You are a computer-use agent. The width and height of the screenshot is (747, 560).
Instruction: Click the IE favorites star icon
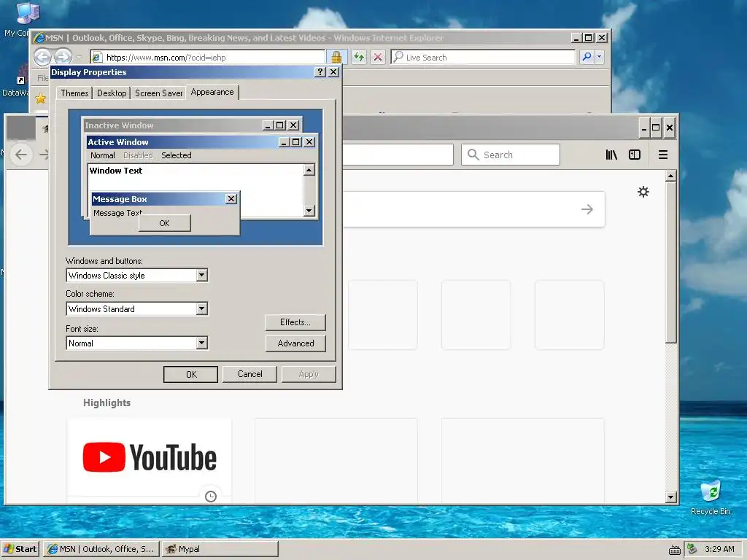[41, 98]
